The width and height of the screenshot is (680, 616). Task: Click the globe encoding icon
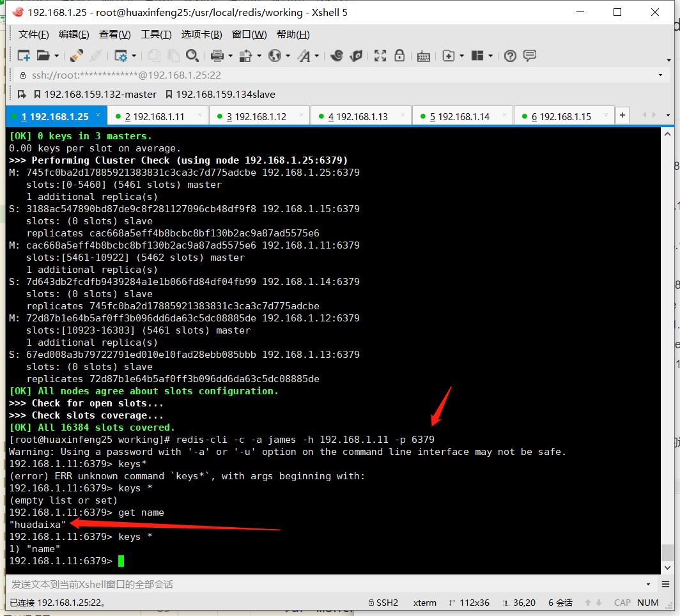275,56
